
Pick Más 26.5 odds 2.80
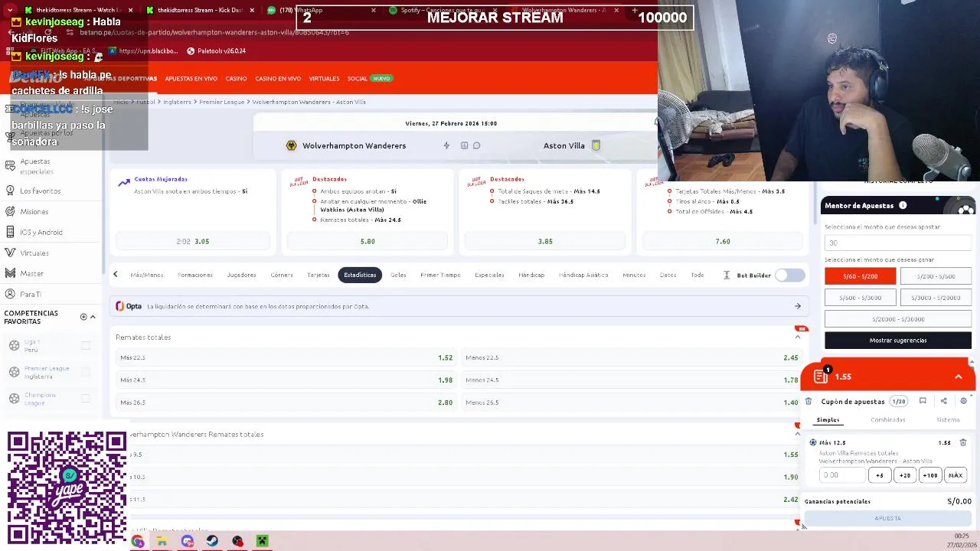pos(286,403)
